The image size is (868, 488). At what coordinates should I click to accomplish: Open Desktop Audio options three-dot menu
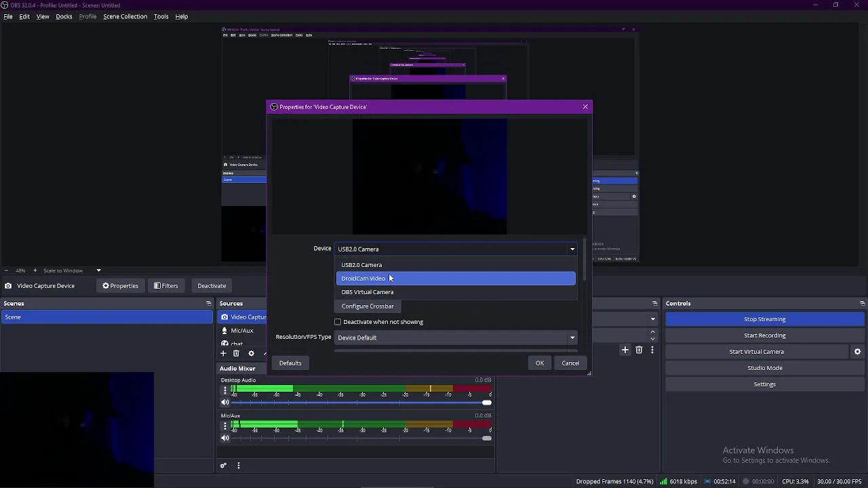pyautogui.click(x=225, y=390)
